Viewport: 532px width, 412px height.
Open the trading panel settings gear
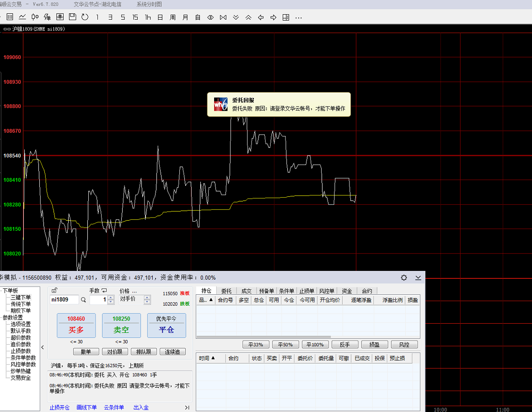point(404,277)
